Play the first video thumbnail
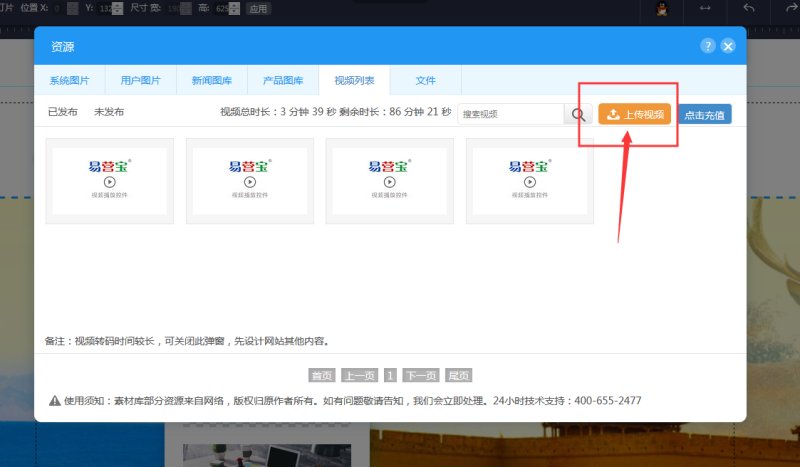 110,182
